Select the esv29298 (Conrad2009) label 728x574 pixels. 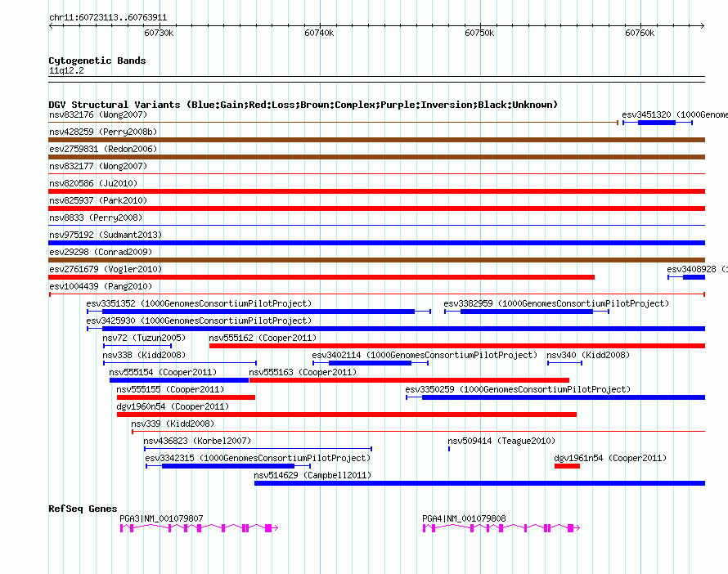[x=101, y=252]
